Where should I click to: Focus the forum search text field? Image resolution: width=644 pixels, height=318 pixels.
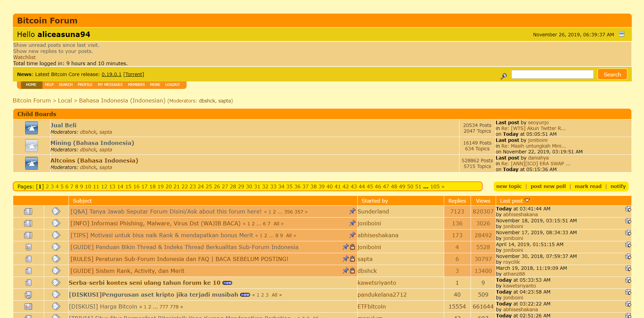pyautogui.click(x=552, y=74)
